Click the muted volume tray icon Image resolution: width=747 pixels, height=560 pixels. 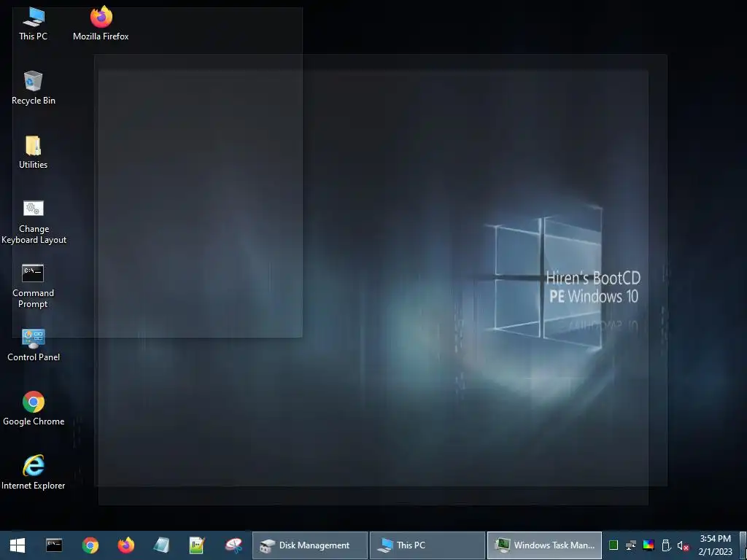[x=683, y=545]
